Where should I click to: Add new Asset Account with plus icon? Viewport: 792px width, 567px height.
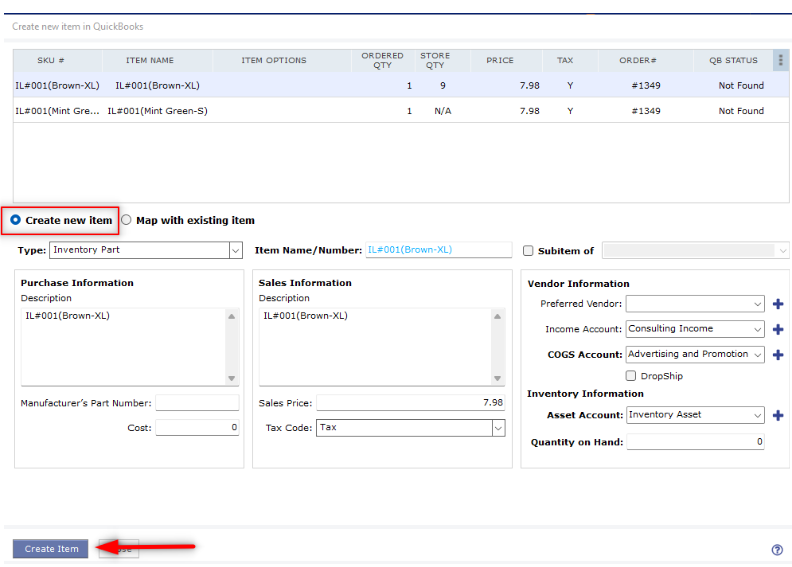coord(778,415)
